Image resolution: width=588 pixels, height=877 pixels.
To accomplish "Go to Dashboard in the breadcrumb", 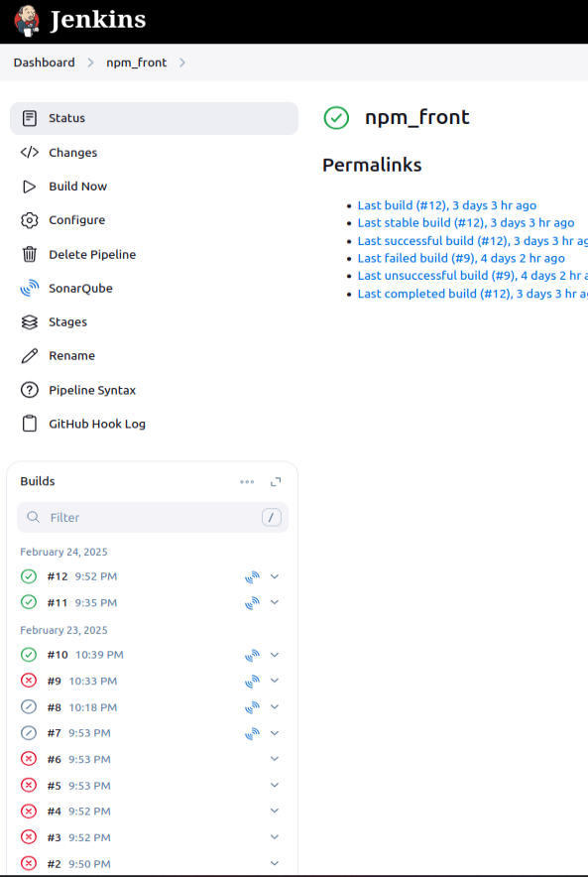I will (x=45, y=63).
